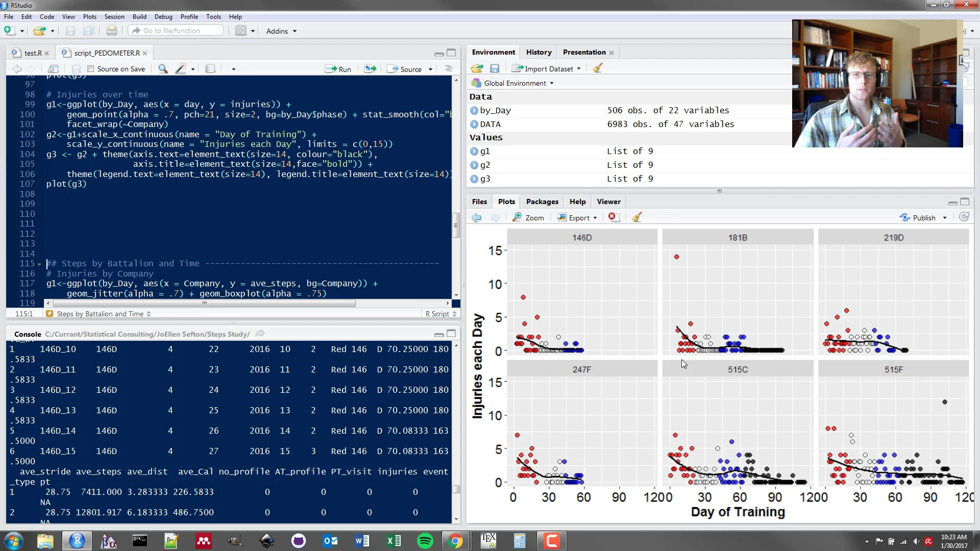Clear all plots with the broom icon
Image resolution: width=980 pixels, height=551 pixels.
(636, 217)
